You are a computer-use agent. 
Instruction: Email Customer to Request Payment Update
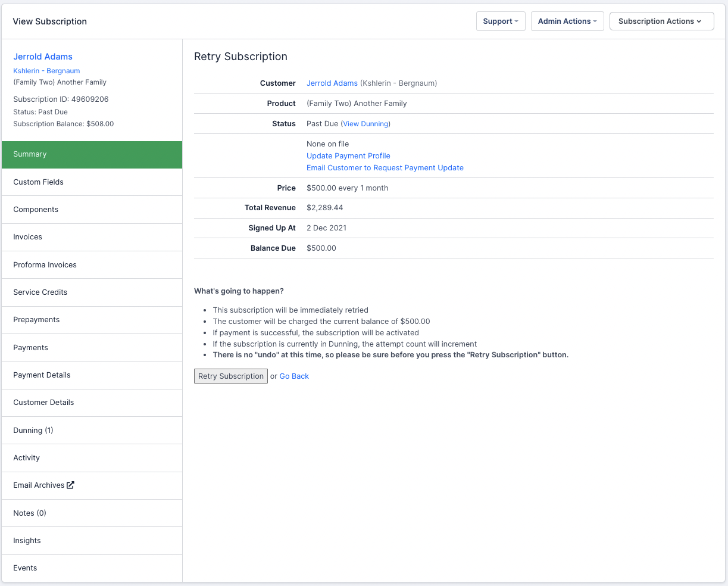pos(385,168)
